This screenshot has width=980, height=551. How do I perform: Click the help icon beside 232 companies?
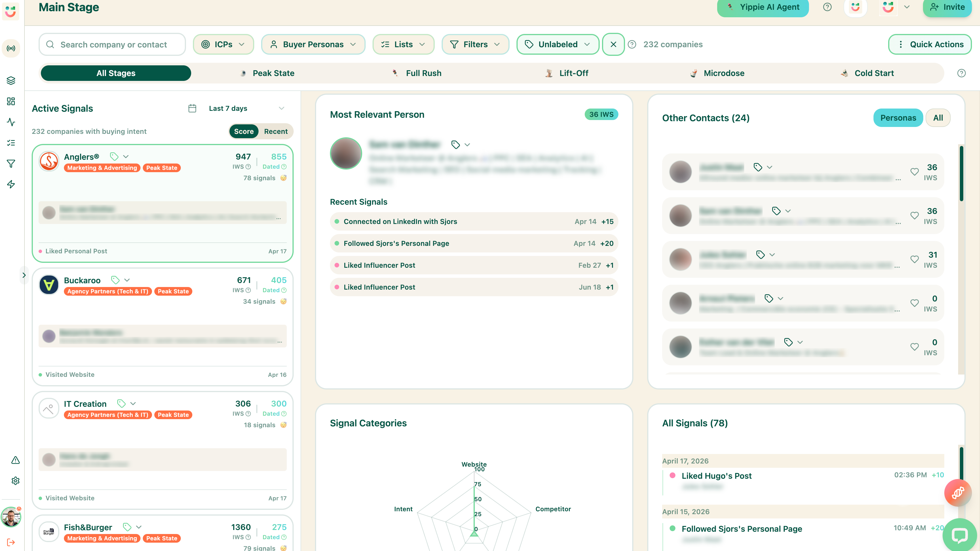(632, 45)
